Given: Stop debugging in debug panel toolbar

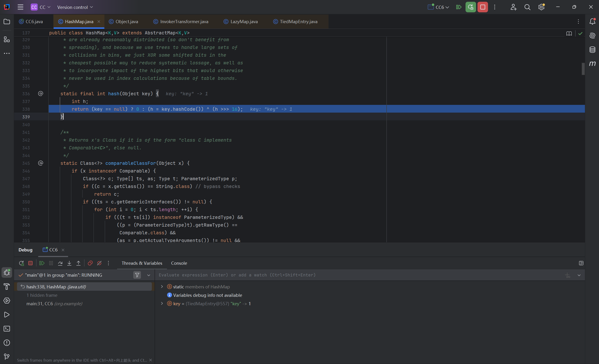Looking at the screenshot, I should click(30, 263).
